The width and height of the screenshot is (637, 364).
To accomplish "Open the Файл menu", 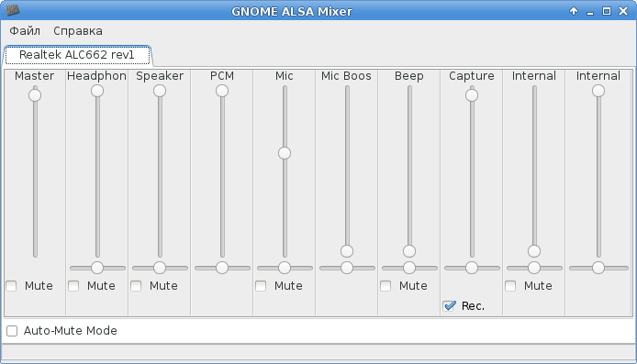I will (x=25, y=31).
